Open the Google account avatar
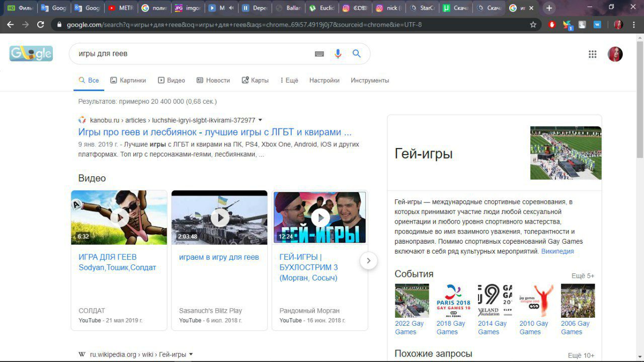 [615, 54]
